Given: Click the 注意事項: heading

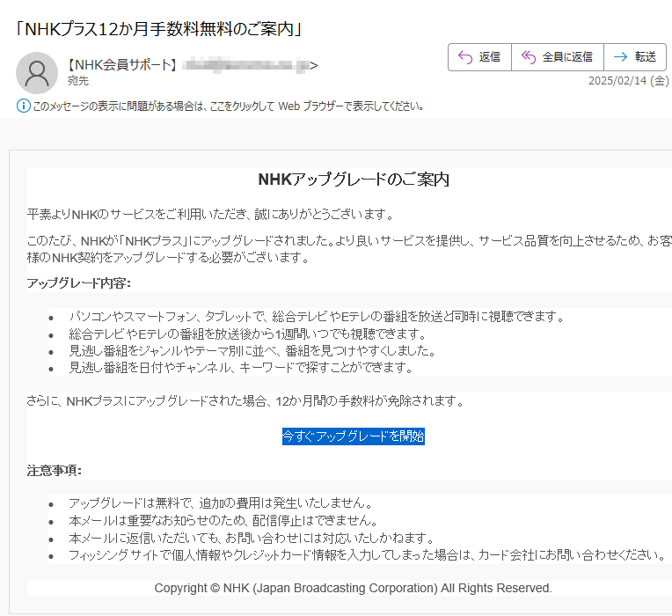Looking at the screenshot, I should pyautogui.click(x=55, y=471).
